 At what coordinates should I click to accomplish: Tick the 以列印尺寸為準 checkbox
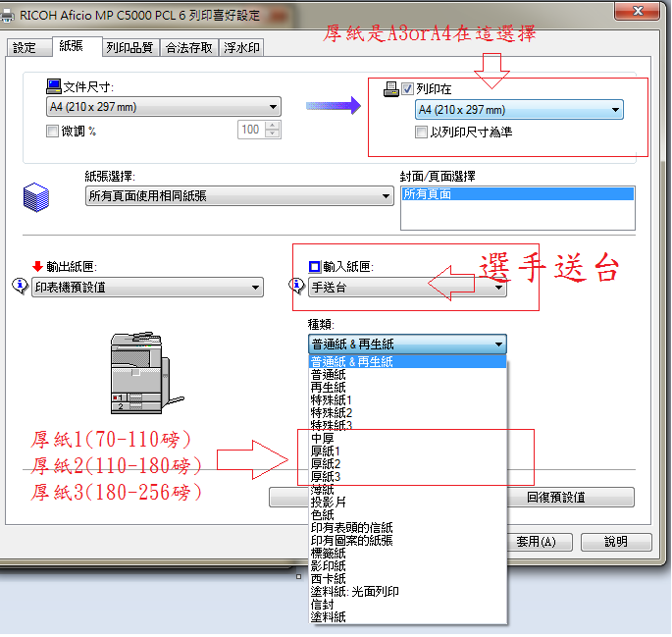pos(421,132)
